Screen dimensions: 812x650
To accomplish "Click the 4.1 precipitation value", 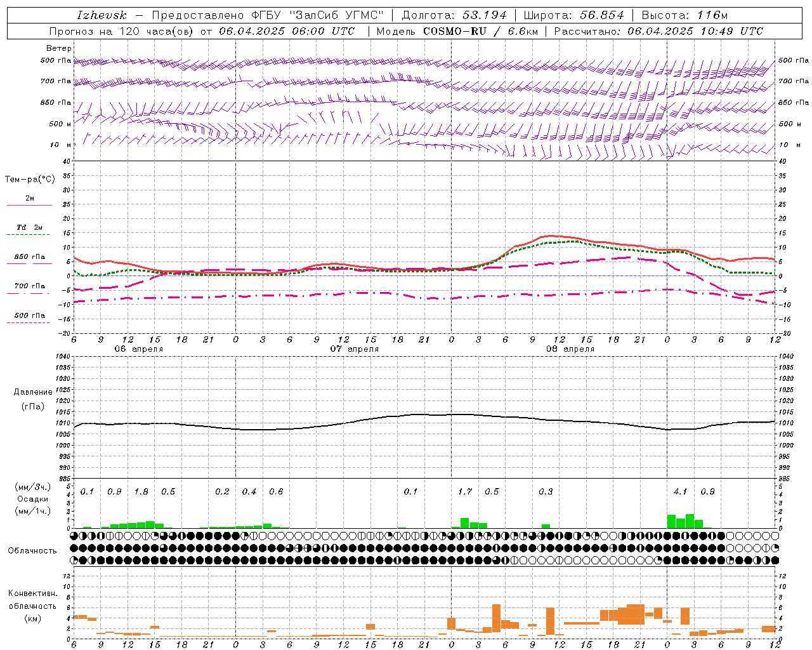I will click(681, 491).
